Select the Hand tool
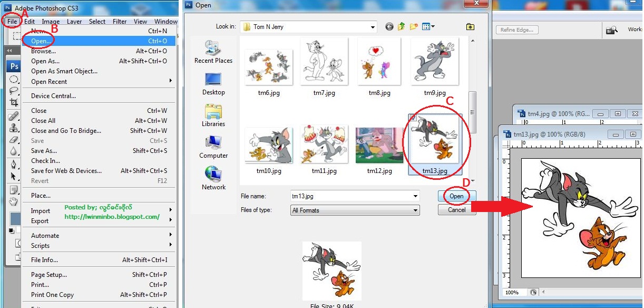This screenshot has width=644, height=308. (14, 201)
